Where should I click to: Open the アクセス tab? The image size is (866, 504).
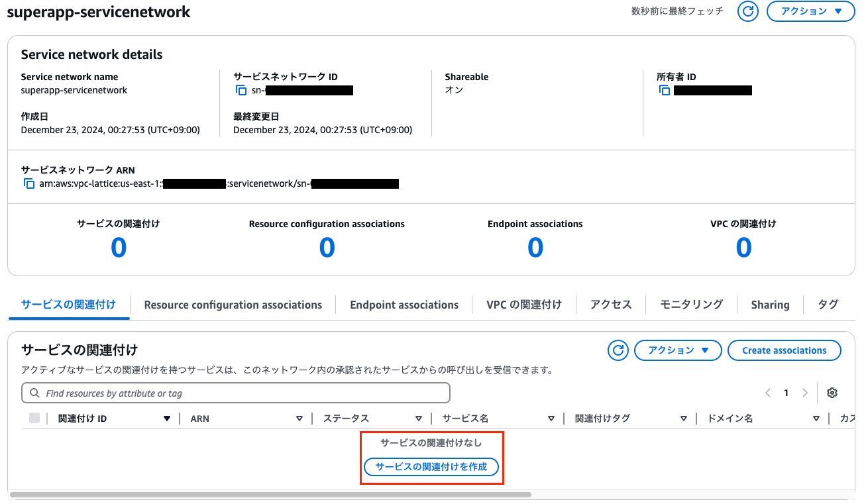tap(611, 305)
